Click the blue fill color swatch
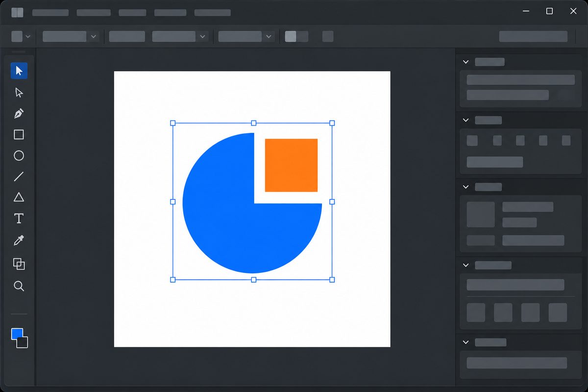Viewport: 588px width, 392px height. coord(17,334)
